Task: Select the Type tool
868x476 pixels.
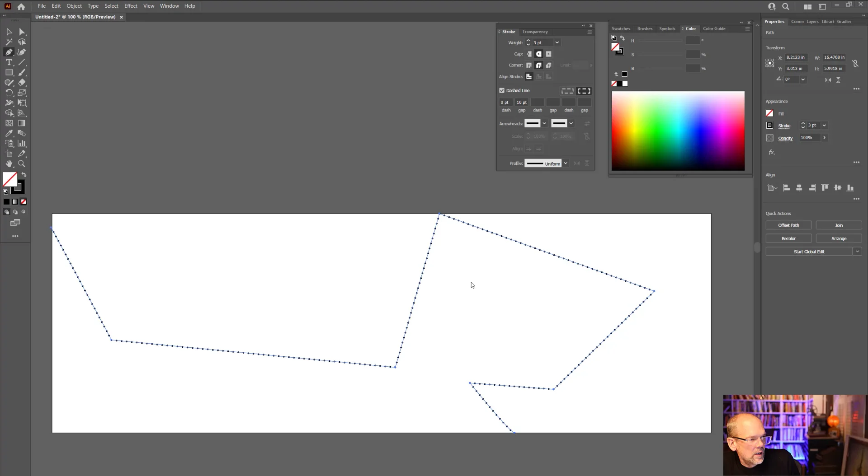Action: pyautogui.click(x=9, y=62)
